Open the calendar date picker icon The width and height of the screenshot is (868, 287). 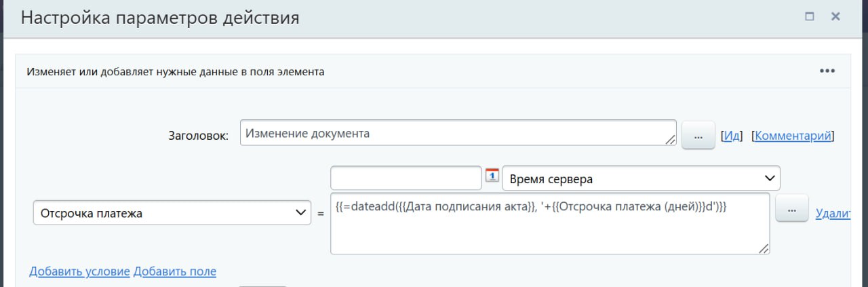click(492, 175)
